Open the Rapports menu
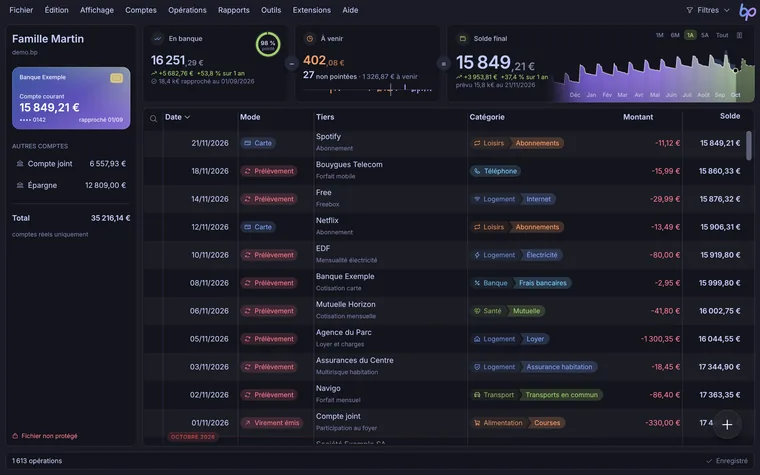 click(x=234, y=10)
